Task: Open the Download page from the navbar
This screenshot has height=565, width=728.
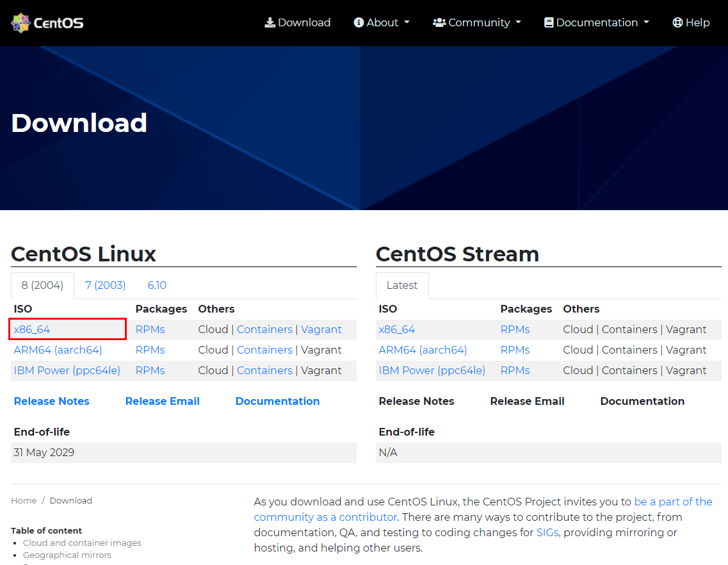Action: (298, 23)
